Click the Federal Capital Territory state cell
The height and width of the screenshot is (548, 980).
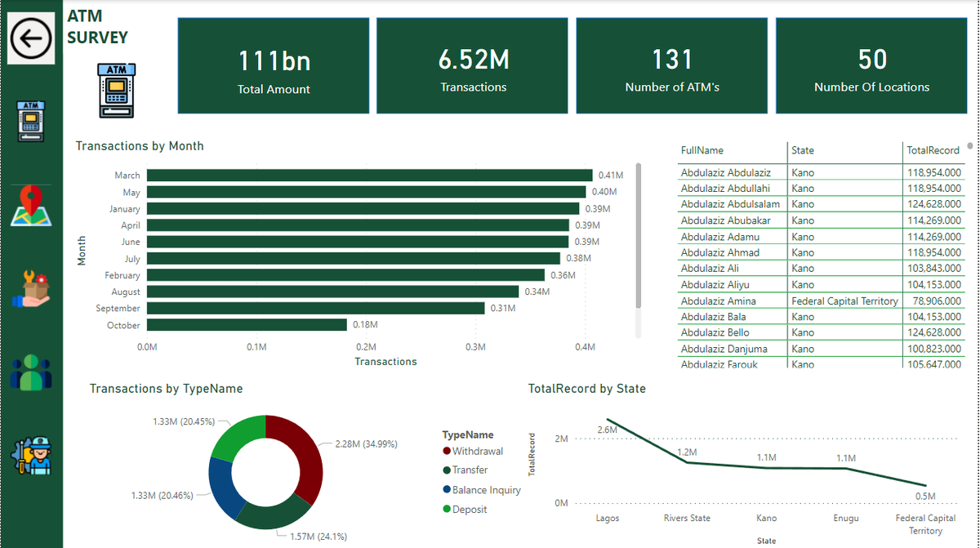(x=844, y=301)
